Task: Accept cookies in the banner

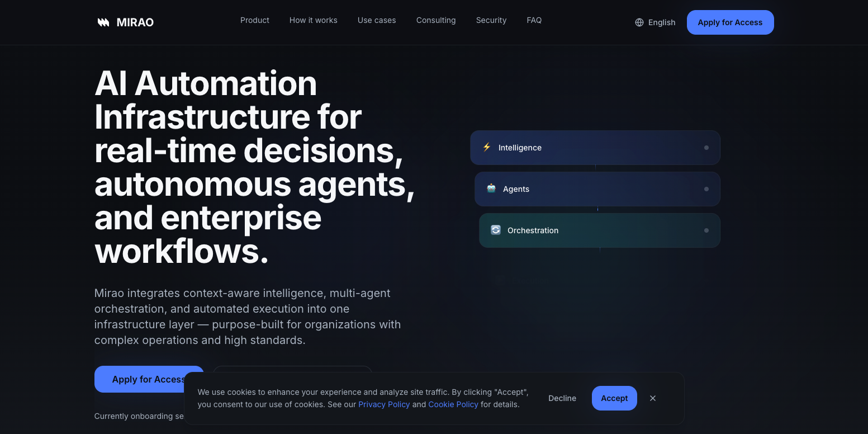Action: 614,398
